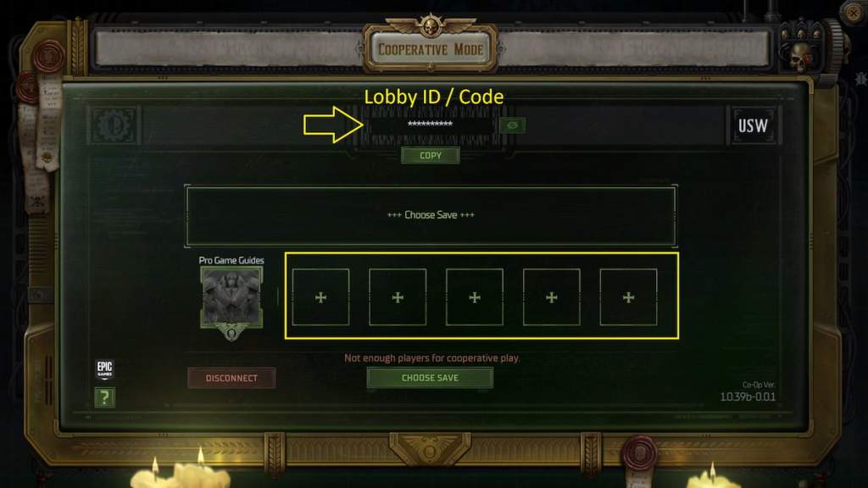Add a player in the third empty slot
This screenshot has width=868, height=488.
pyautogui.click(x=475, y=297)
